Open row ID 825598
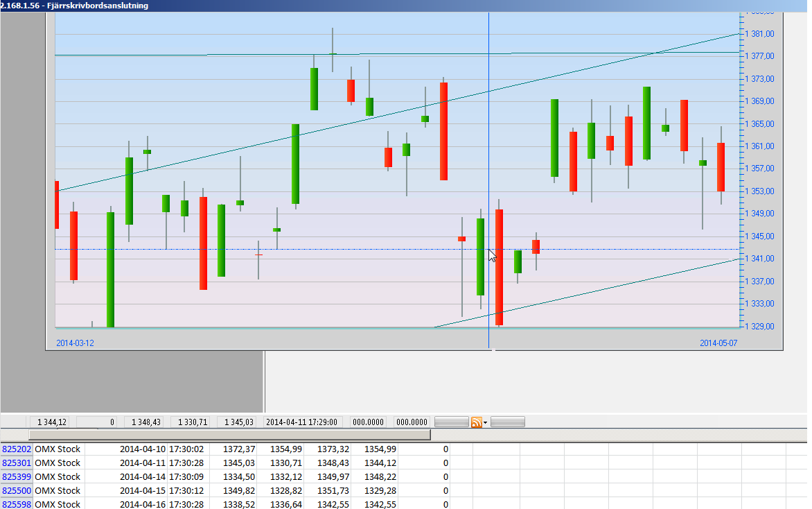 pos(17,504)
